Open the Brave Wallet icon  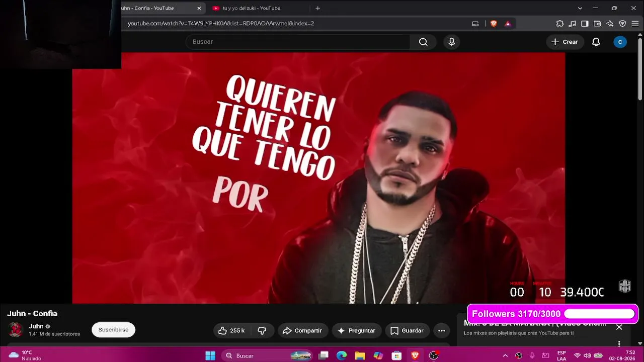pos(597,23)
